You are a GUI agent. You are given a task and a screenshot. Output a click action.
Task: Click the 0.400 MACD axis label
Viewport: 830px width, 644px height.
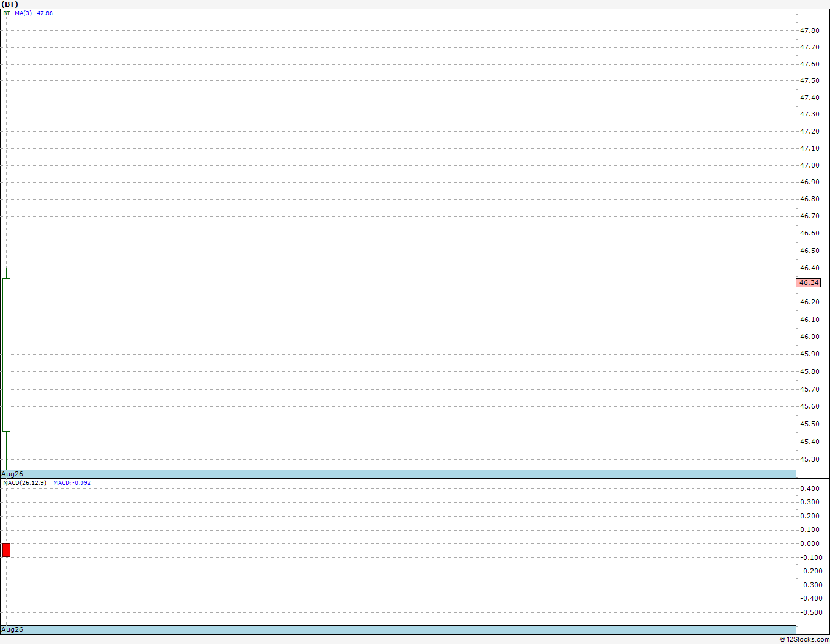pyautogui.click(x=810, y=488)
